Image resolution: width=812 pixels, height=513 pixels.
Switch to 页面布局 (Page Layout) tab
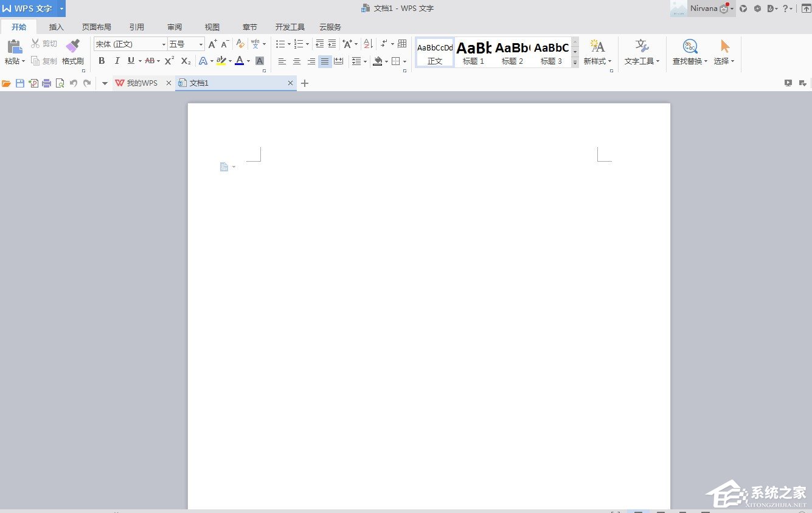[x=97, y=27]
